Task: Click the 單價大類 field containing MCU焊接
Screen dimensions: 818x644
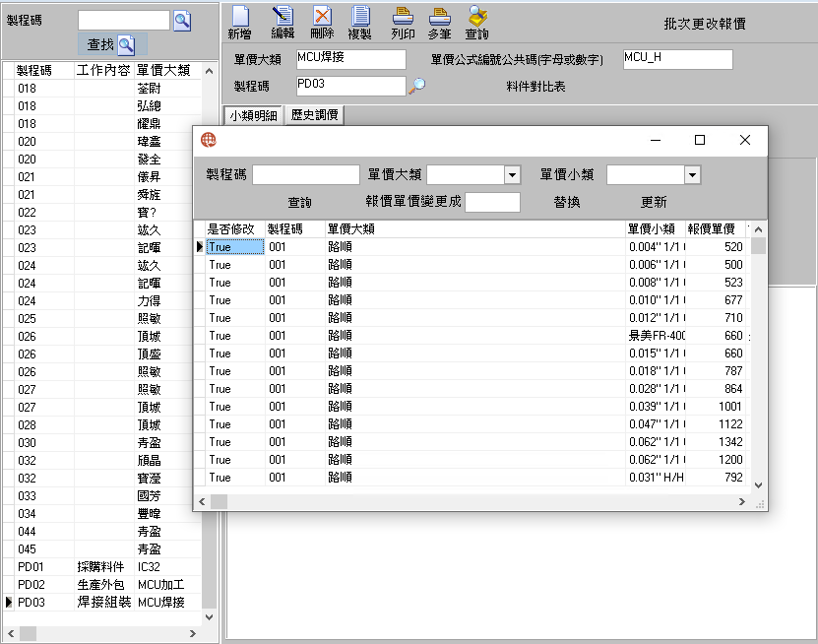Action: [x=351, y=59]
